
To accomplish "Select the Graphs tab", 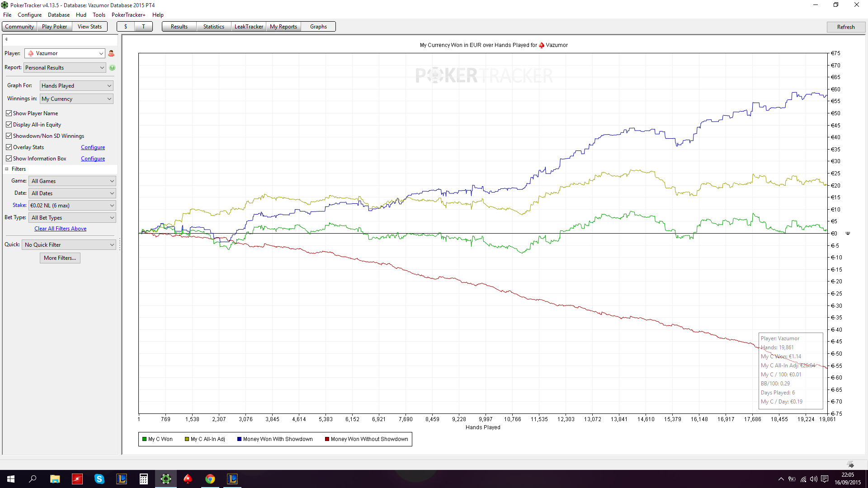I will pyautogui.click(x=318, y=27).
